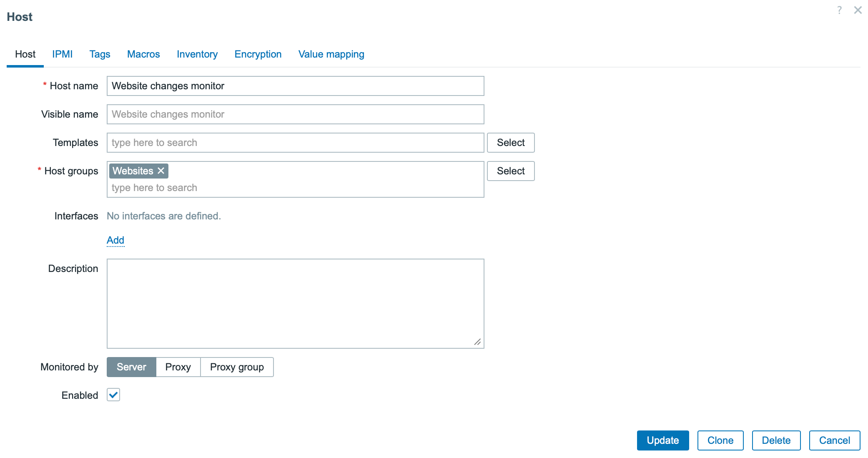The width and height of the screenshot is (868, 458).
Task: Open Select popup for Templates
Action: [x=510, y=143]
